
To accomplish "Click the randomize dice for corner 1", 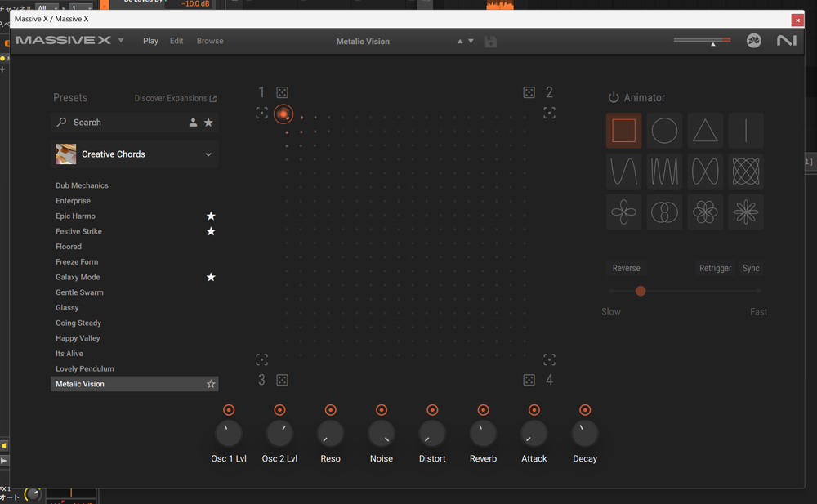I will pyautogui.click(x=282, y=92).
